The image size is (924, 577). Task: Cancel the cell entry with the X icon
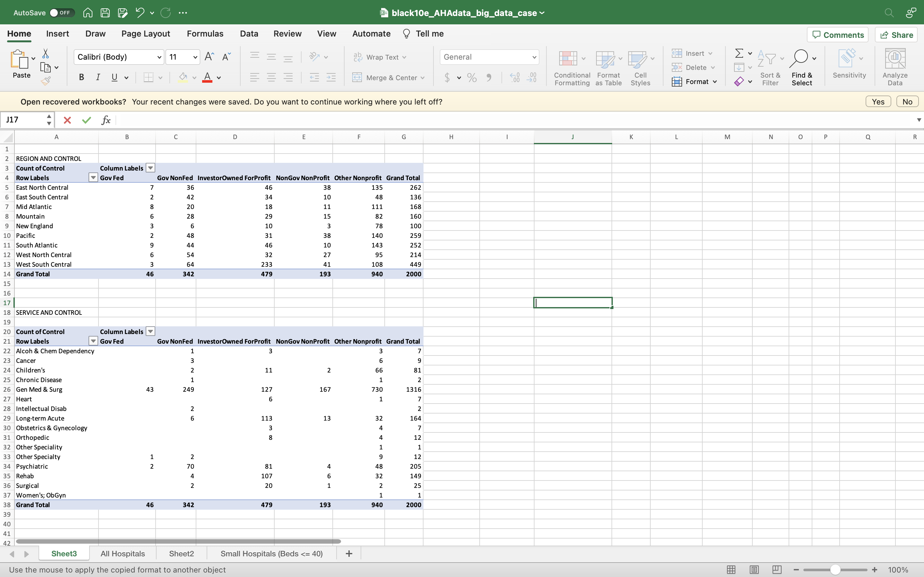click(x=67, y=120)
